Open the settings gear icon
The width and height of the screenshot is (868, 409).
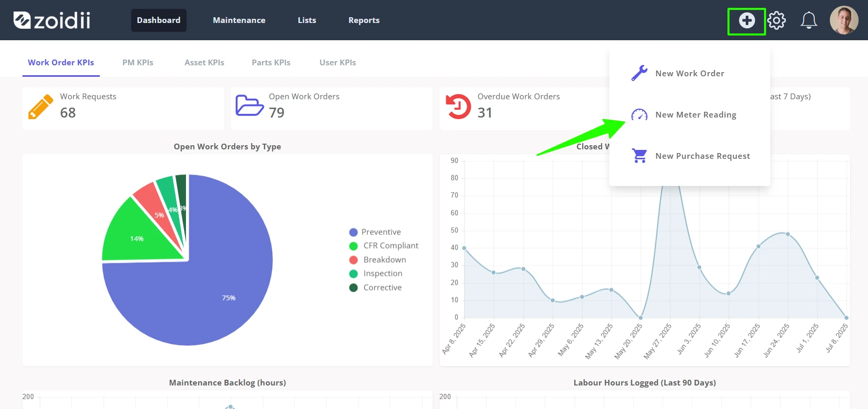click(x=777, y=20)
